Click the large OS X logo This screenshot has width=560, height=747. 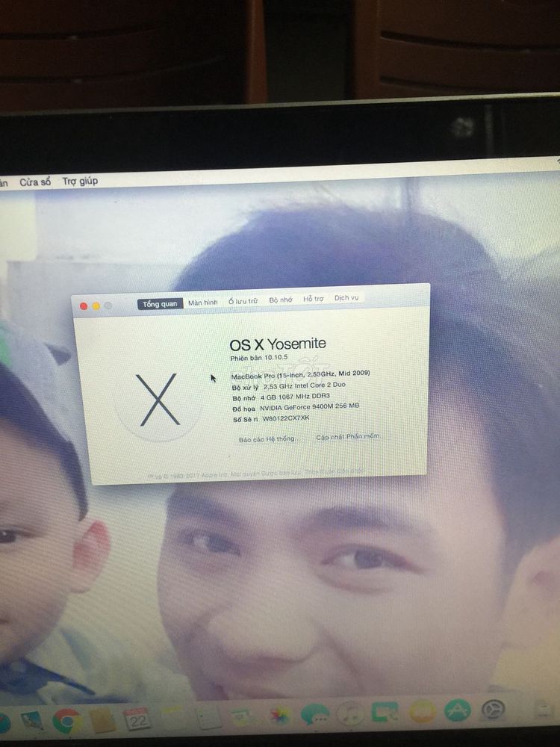(158, 399)
